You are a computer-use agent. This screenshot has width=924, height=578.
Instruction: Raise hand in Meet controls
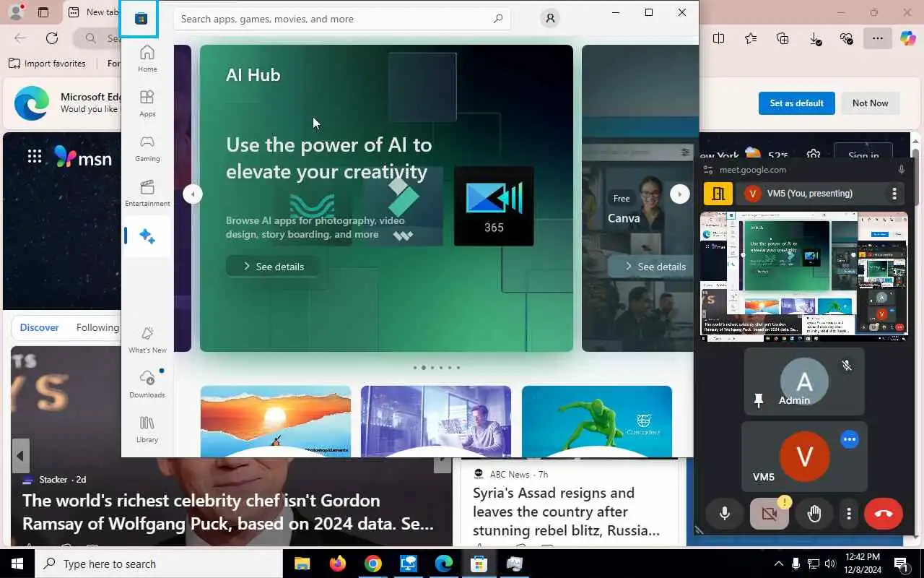(814, 514)
